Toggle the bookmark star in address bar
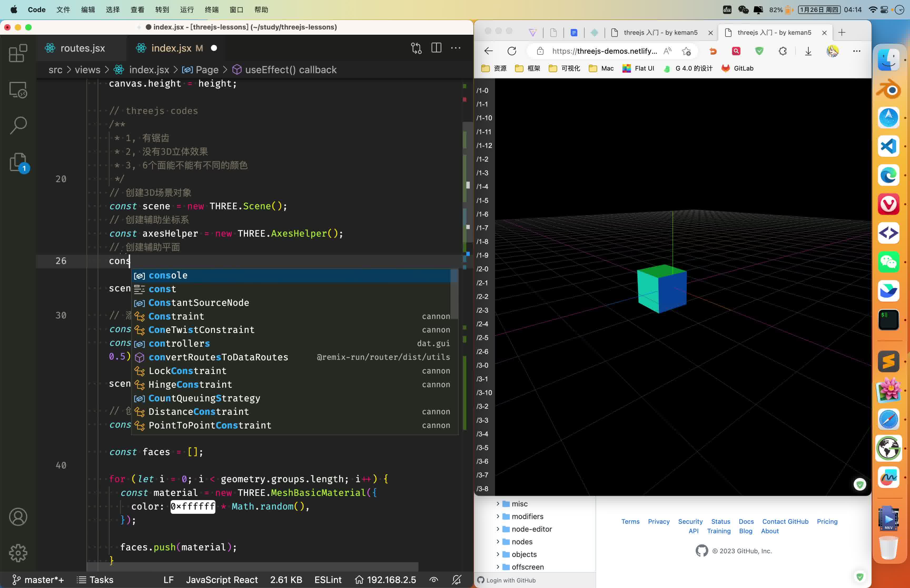Image resolution: width=910 pixels, height=588 pixels. pyautogui.click(x=686, y=51)
